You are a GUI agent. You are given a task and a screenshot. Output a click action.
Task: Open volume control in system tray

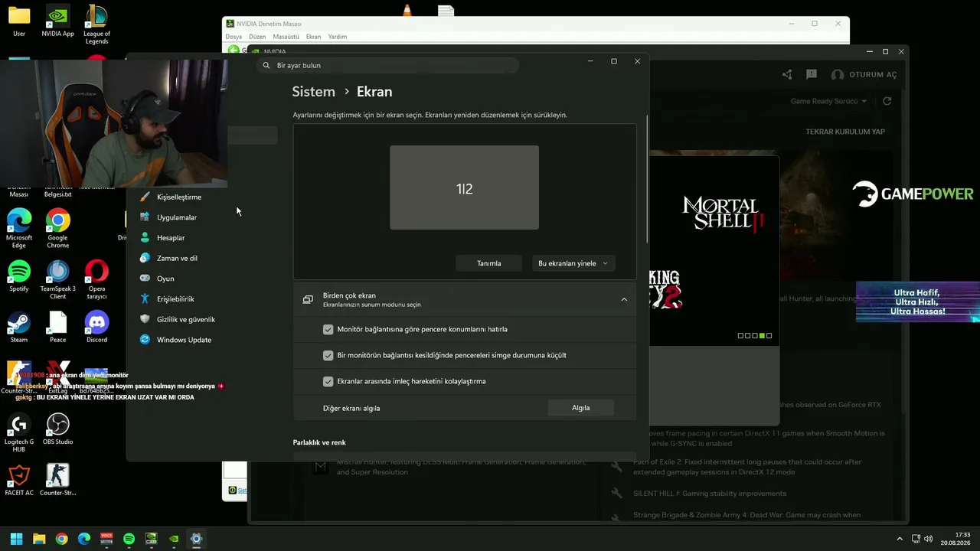pos(929,539)
